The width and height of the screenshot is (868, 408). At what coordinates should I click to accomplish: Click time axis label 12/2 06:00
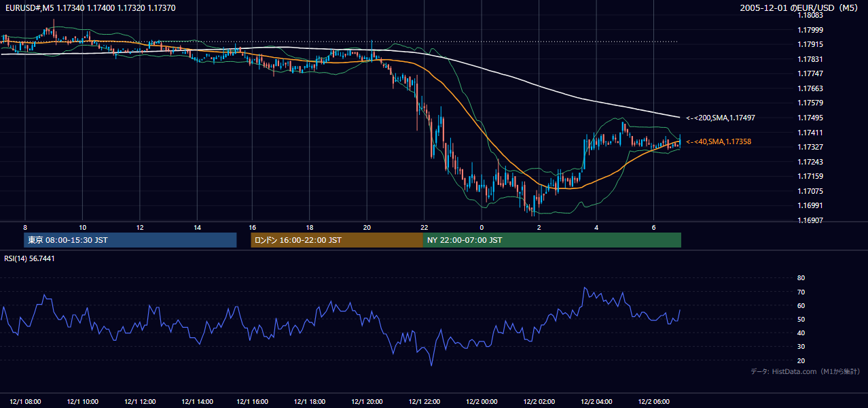click(653, 401)
